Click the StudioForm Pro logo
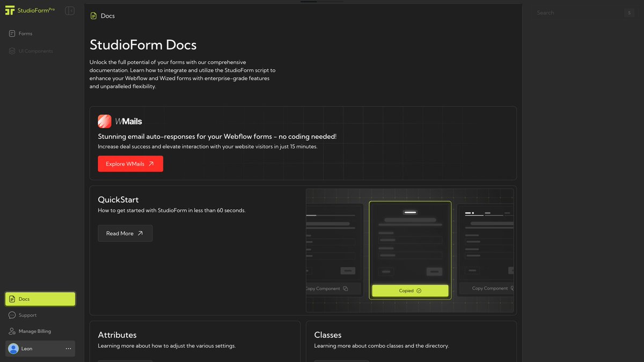 [30, 10]
